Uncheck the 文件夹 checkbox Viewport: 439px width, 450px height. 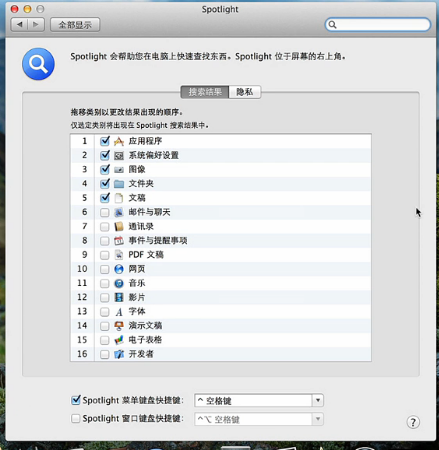pyautogui.click(x=105, y=183)
